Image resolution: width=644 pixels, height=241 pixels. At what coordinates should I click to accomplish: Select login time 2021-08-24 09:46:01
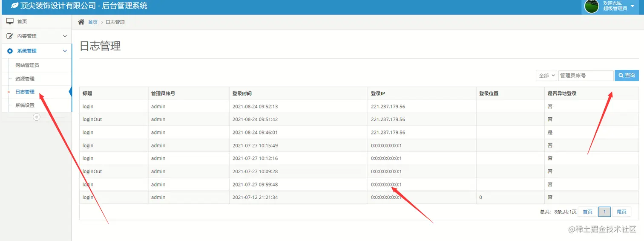[x=255, y=133]
